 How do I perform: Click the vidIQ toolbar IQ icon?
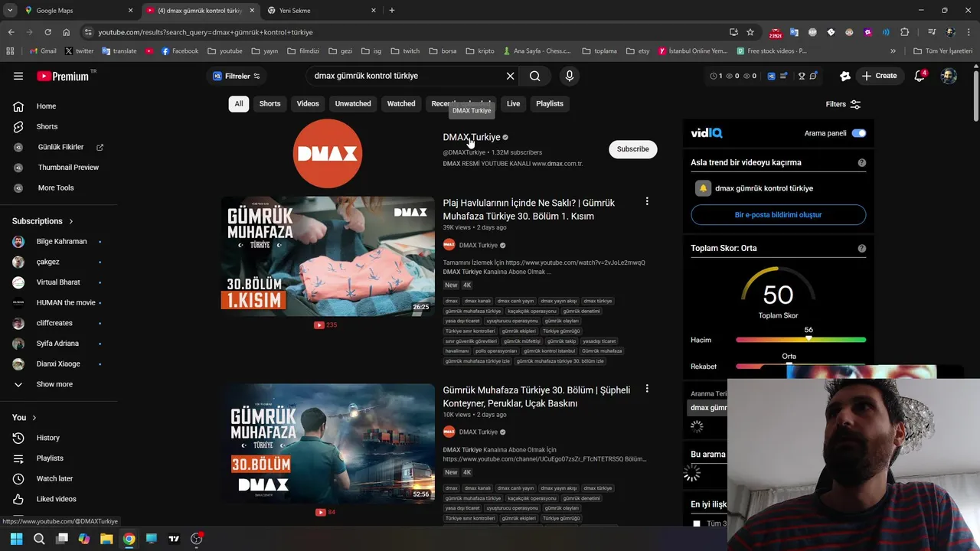tap(771, 76)
